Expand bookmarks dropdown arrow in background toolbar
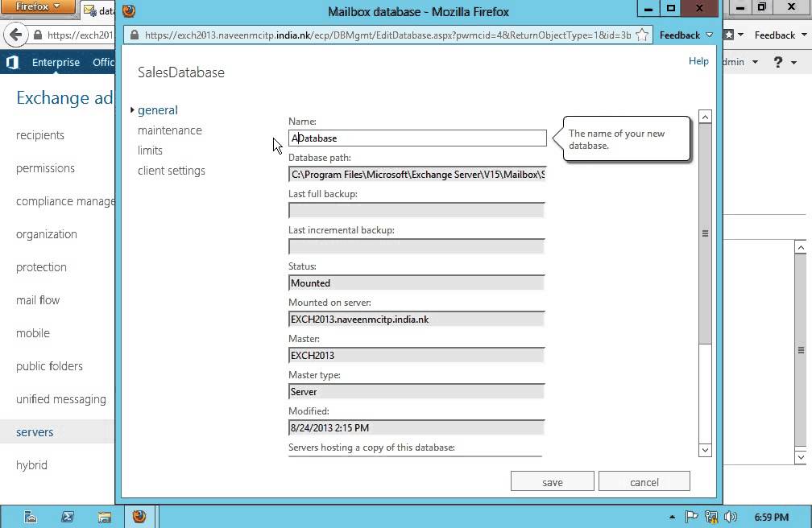 pos(740,35)
